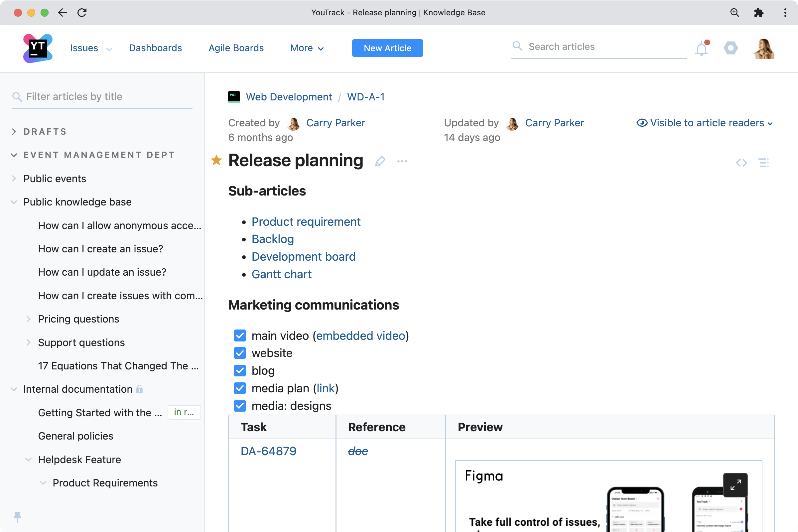Click the notifications bell icon
Screen dimensions: 798x532
tap(701, 49)
